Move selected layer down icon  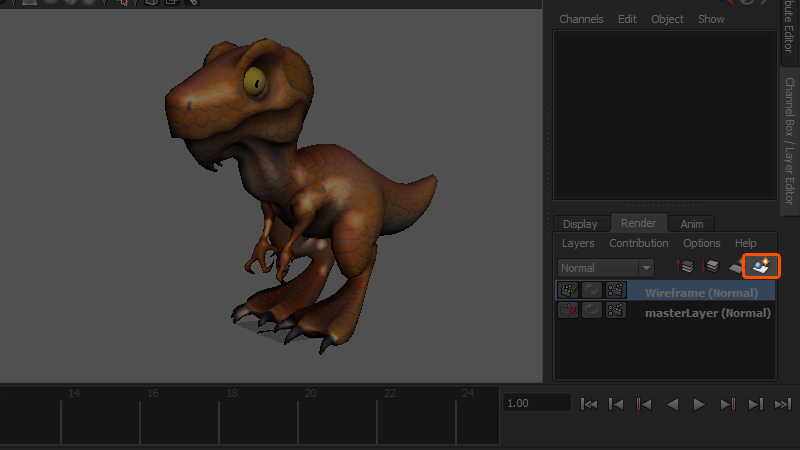pos(711,267)
